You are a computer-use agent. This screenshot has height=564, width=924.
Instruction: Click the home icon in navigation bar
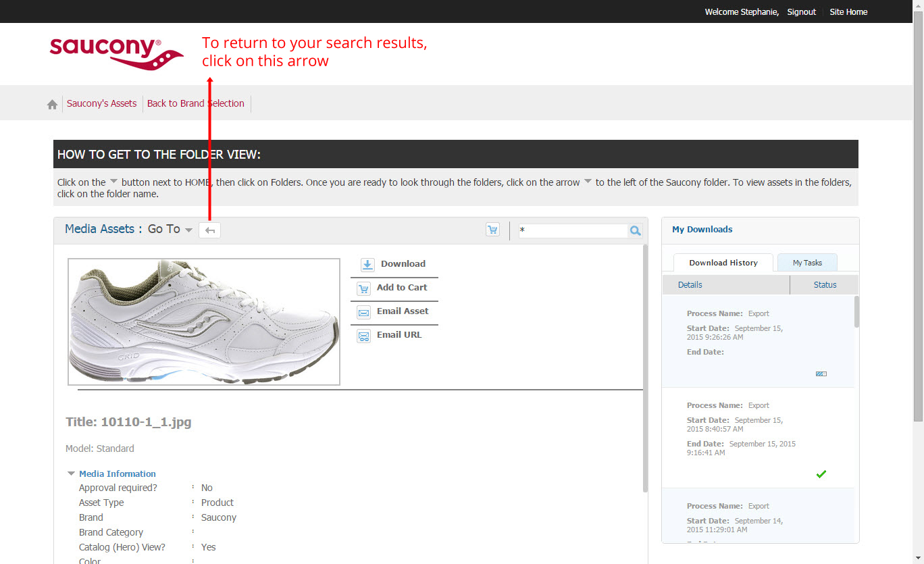tap(52, 105)
